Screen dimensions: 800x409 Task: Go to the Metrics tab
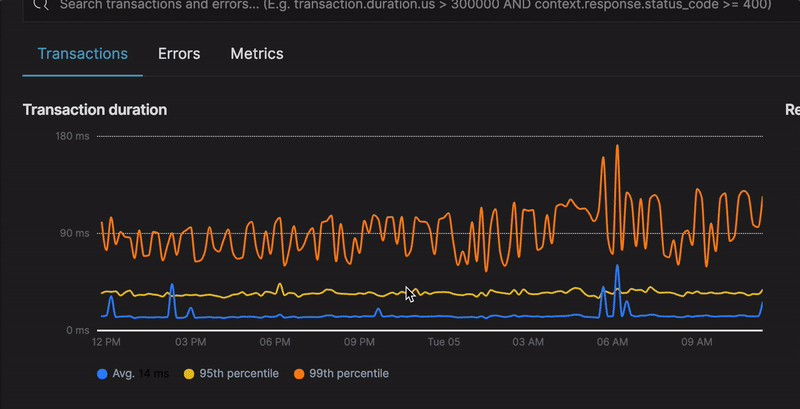tap(257, 54)
